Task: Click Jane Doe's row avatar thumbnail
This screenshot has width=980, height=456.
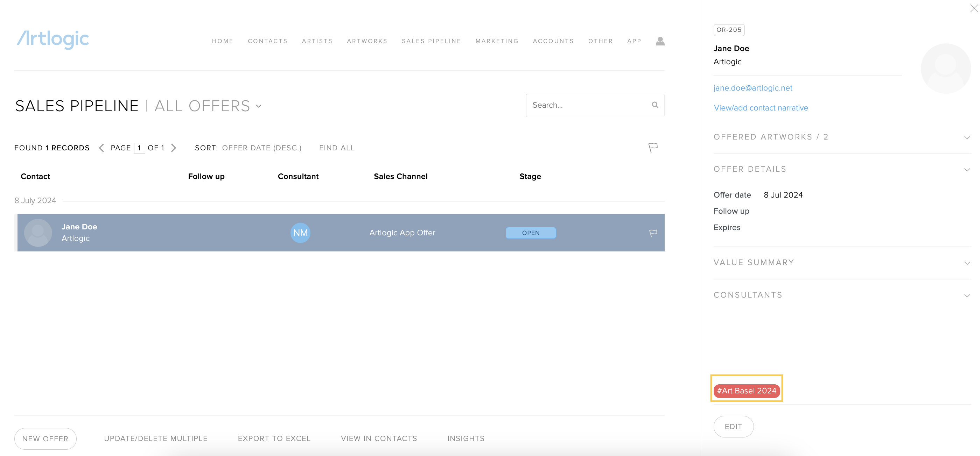Action: 38,233
